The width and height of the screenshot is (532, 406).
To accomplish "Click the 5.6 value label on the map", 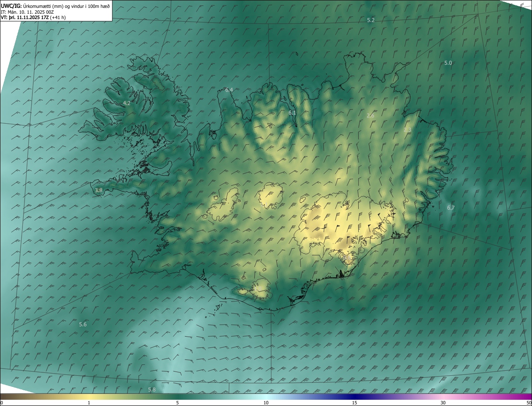I will click(83, 324).
